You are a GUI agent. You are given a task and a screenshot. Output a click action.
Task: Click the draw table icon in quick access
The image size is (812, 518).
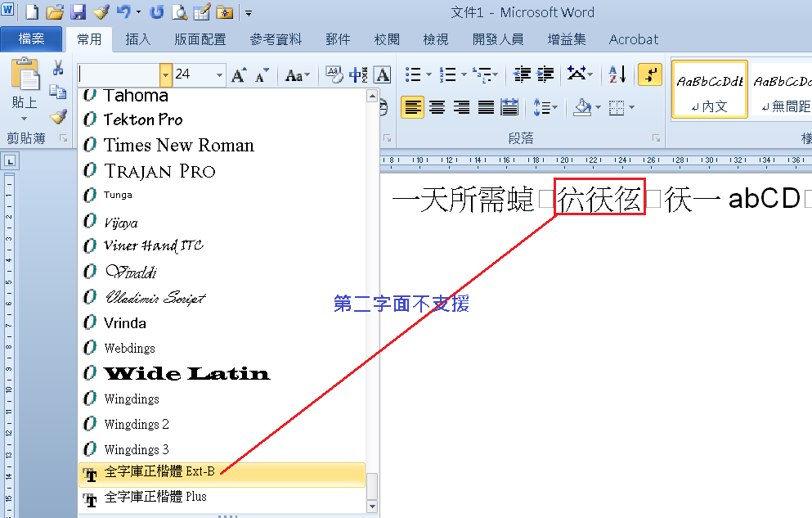pos(201,11)
